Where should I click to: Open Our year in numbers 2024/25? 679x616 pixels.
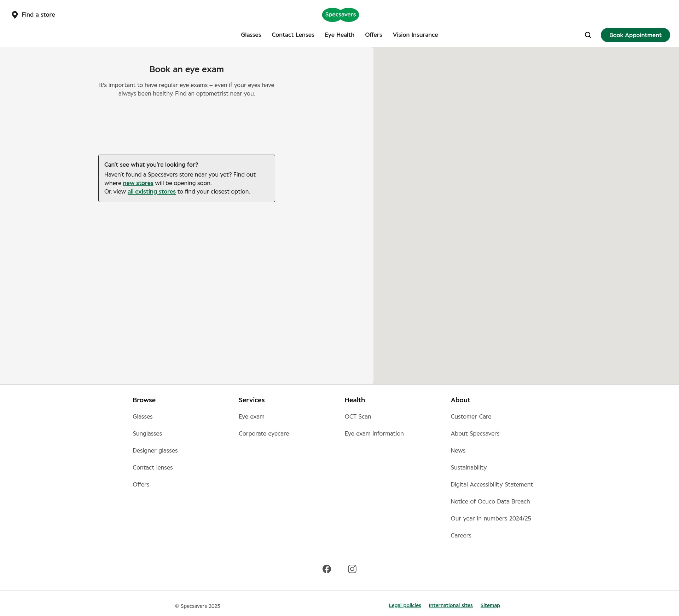pyautogui.click(x=491, y=518)
